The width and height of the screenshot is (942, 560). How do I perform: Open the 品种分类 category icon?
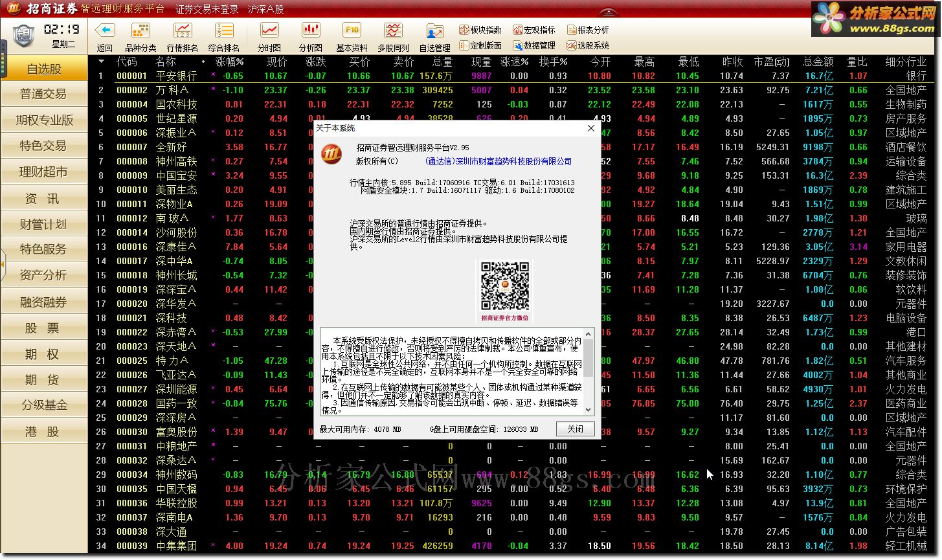tap(140, 30)
